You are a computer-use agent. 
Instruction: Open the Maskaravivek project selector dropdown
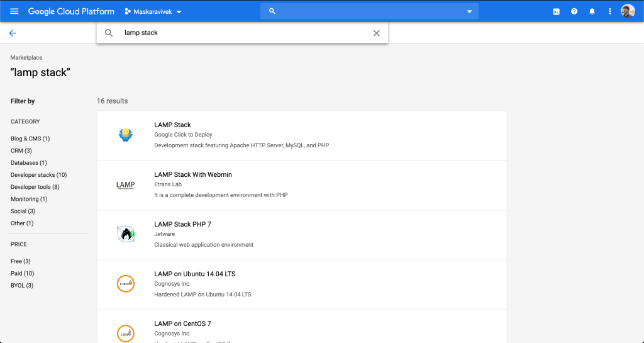(x=153, y=11)
